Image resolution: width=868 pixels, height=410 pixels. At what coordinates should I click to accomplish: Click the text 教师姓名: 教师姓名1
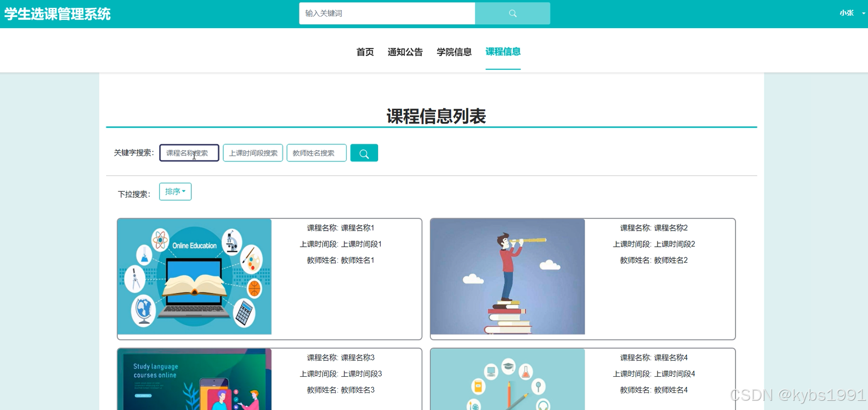click(341, 260)
